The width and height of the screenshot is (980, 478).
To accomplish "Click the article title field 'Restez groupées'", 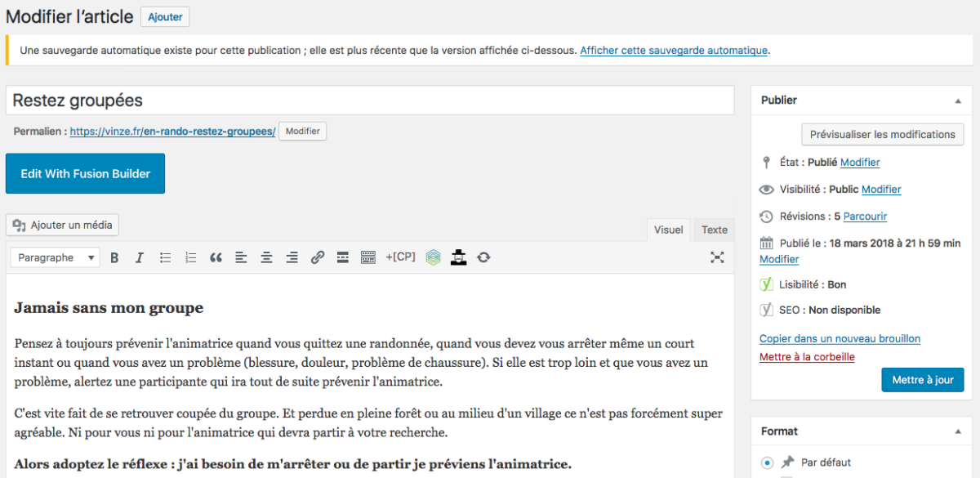I will [369, 101].
